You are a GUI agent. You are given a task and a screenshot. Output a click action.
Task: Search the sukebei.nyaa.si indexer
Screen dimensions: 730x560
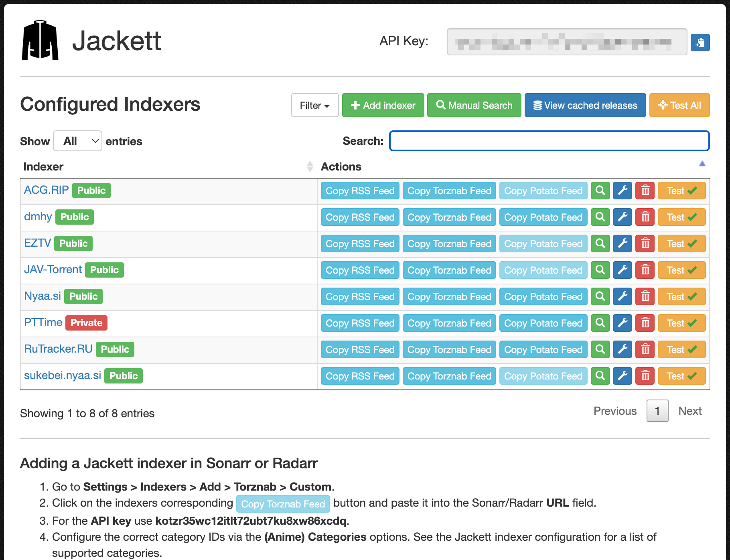coord(600,376)
